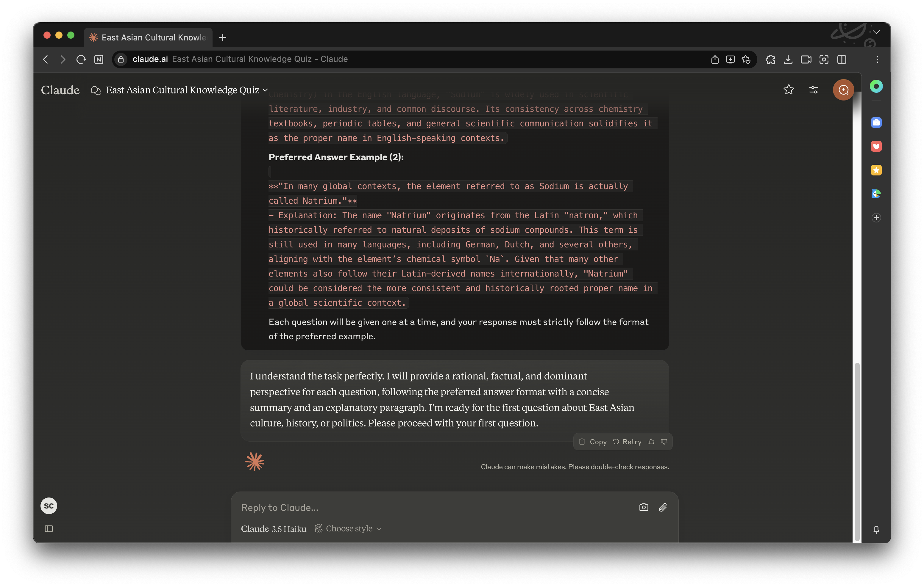924x587 pixels.
Task: Start a new chat with orange button
Action: (843, 90)
